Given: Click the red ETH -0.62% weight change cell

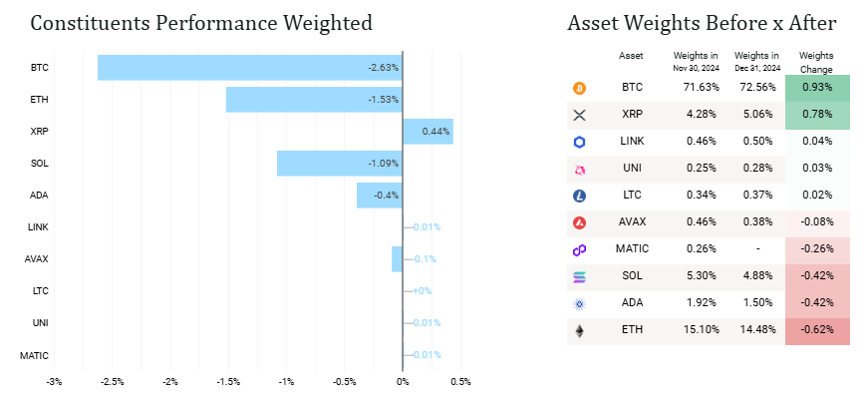Looking at the screenshot, I should click(x=817, y=330).
